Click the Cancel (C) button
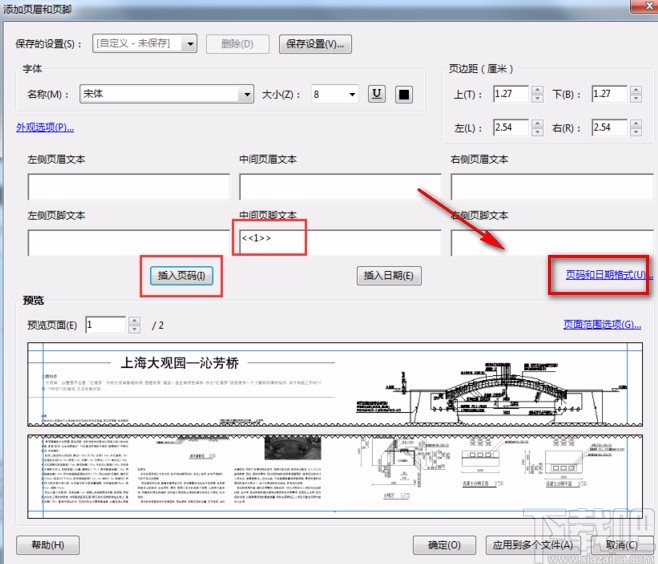The height and width of the screenshot is (564, 658). pos(621,545)
